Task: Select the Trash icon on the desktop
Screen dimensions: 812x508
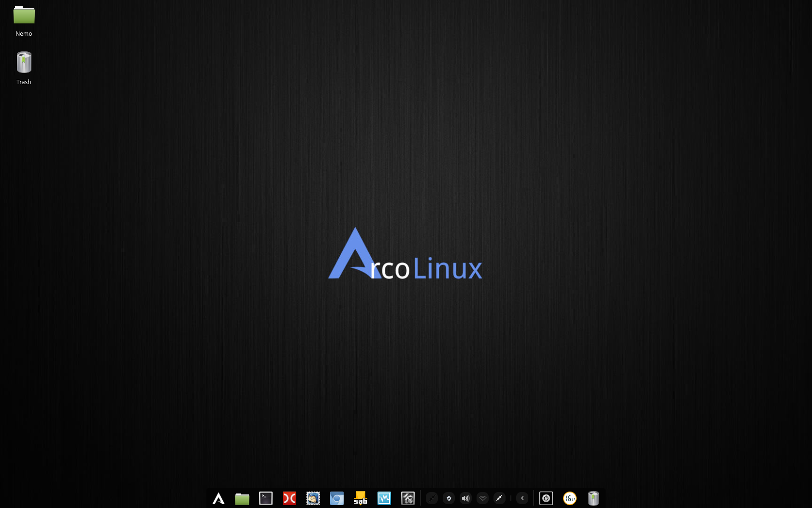Action: (24, 62)
